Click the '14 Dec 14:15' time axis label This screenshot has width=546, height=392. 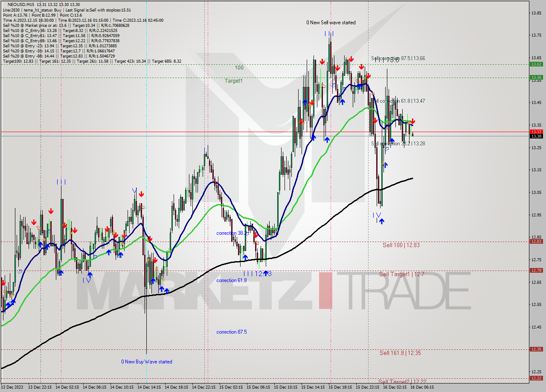tap(150, 387)
